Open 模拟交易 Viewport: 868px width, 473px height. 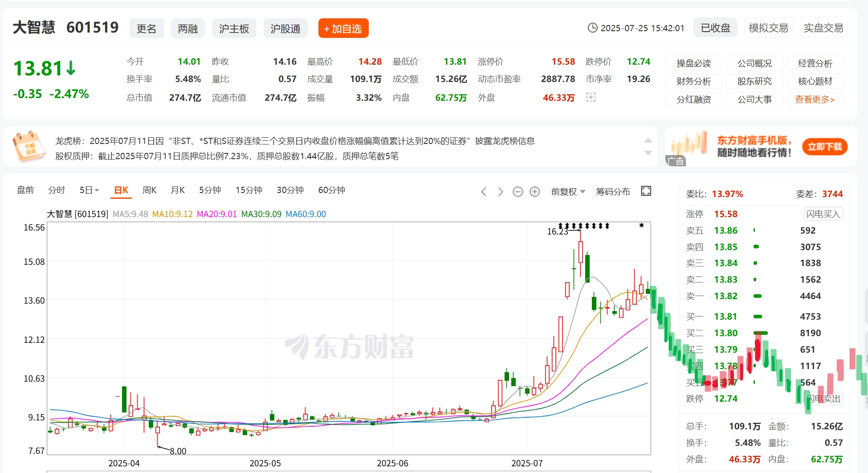click(768, 28)
